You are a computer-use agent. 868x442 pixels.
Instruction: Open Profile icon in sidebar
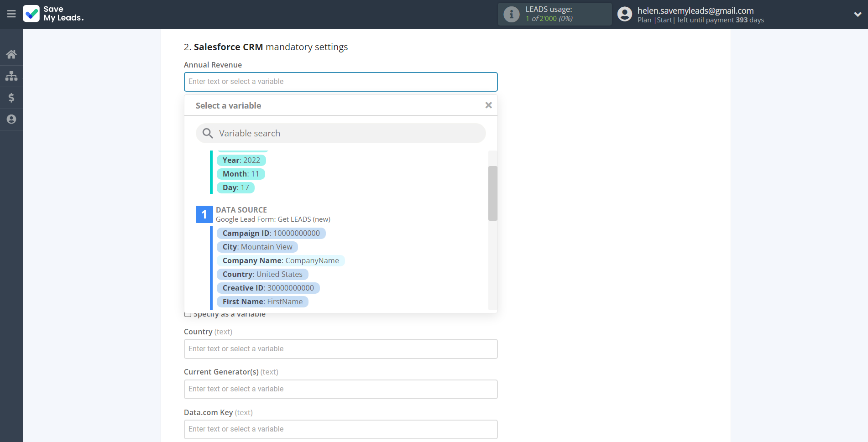point(11,119)
